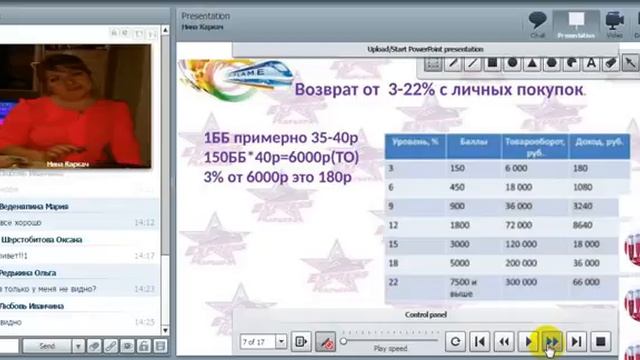Jump to the first slide
The height and width of the screenshot is (360, 640).
(480, 341)
